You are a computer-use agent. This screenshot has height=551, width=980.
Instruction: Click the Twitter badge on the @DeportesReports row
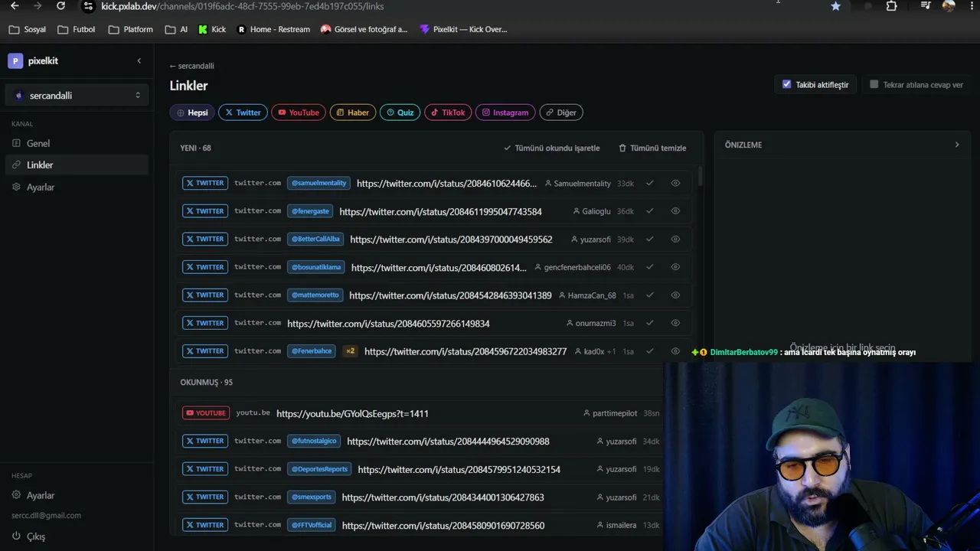[205, 469]
